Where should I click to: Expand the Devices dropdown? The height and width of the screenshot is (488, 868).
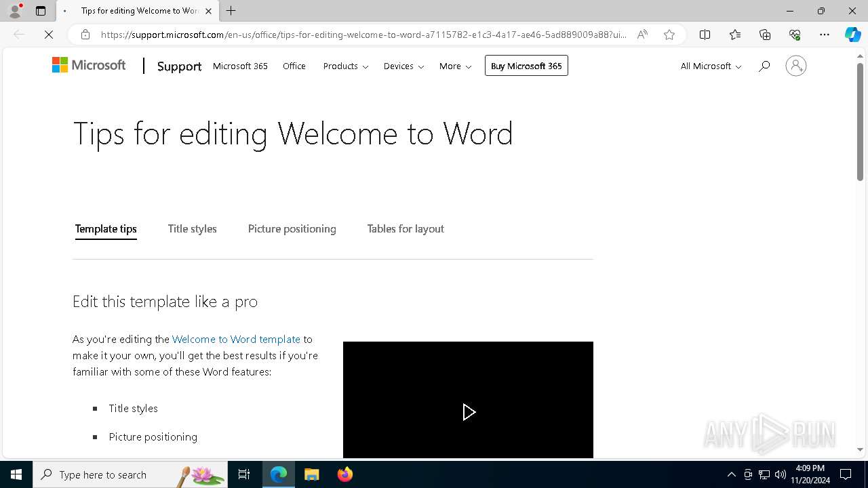click(403, 66)
